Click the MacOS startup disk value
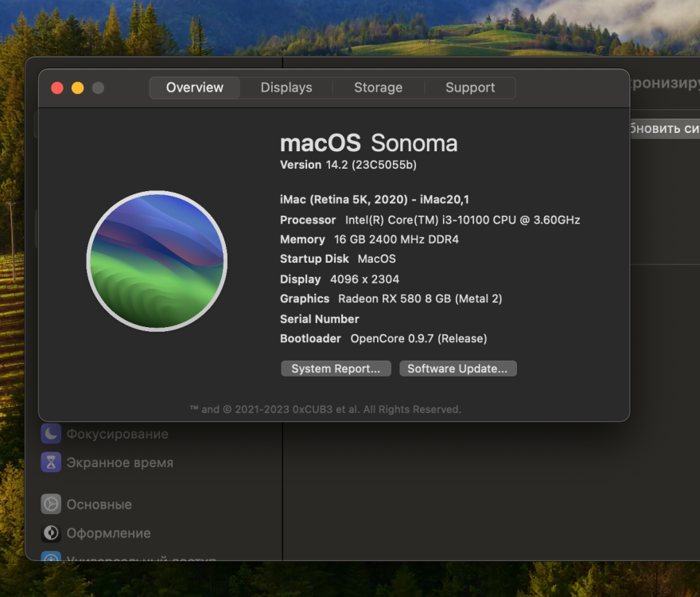Viewport: 700px width, 597px height. point(377,259)
